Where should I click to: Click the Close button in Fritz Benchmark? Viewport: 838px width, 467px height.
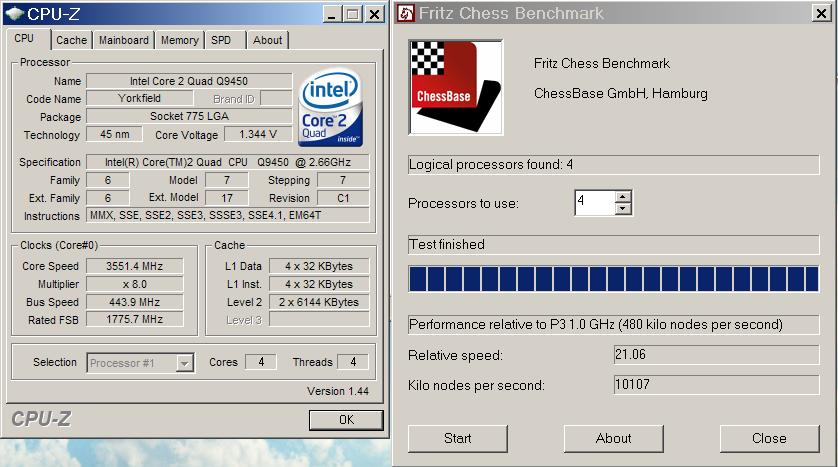click(x=769, y=439)
